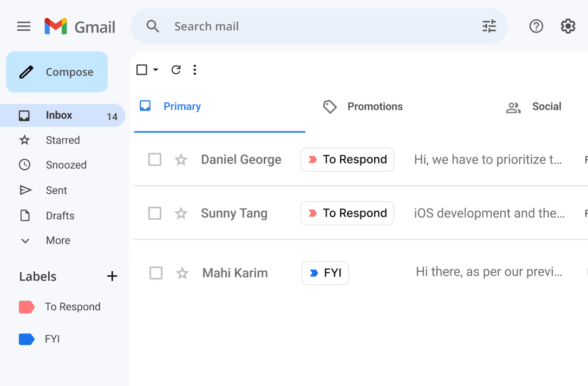
Task: Open email 'Hi, we have to prioritize t...'
Action: (x=488, y=159)
